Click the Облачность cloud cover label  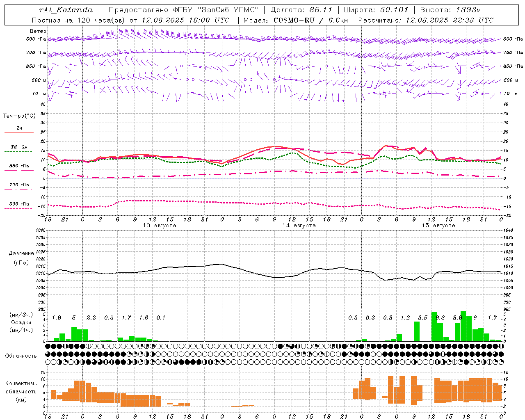[x=21, y=356]
